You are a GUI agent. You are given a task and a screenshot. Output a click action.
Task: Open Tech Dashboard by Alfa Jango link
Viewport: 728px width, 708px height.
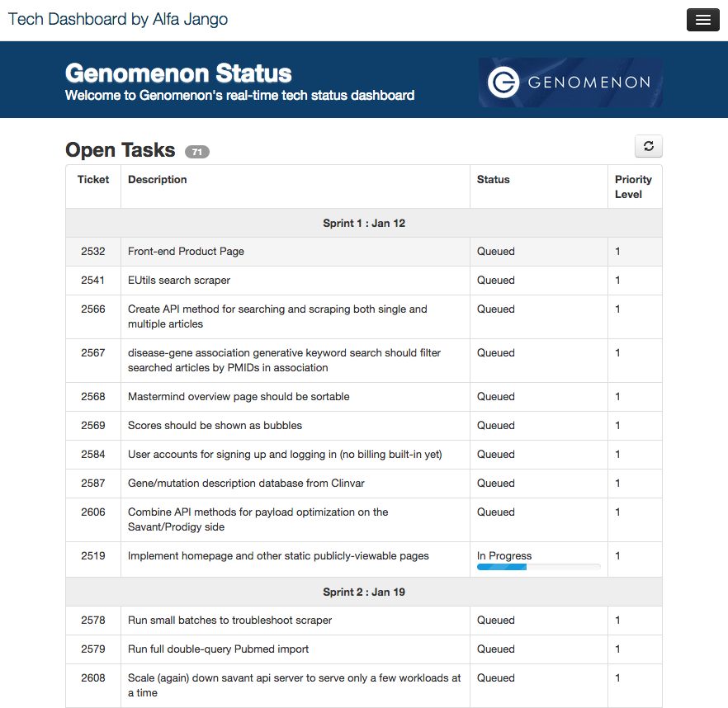click(118, 19)
